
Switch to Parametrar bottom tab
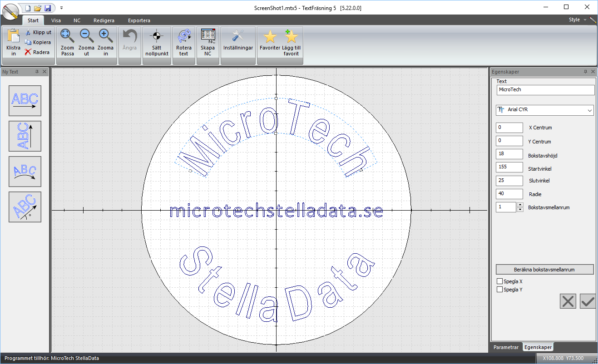tap(506, 347)
